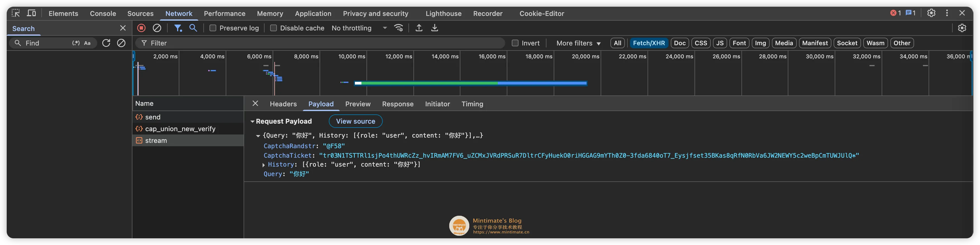Click the blue issues count badge
This screenshot has height=245, width=980.
(x=910, y=13)
